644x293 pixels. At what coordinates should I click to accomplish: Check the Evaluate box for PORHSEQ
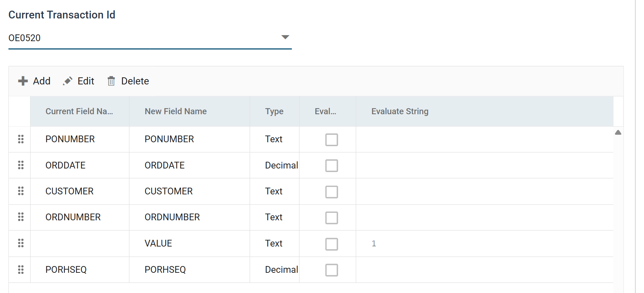click(x=332, y=270)
